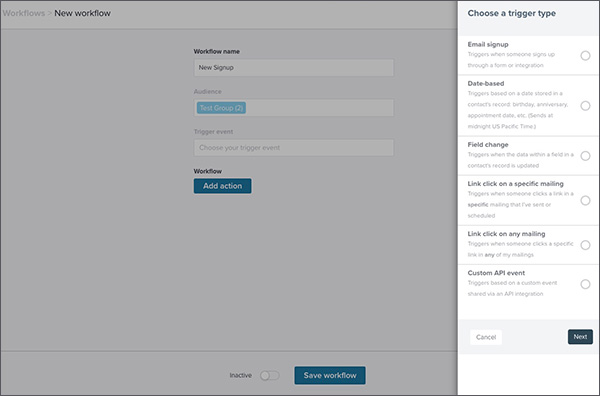
Task: Click the 'Link click on any mailing' title
Action: (x=506, y=234)
